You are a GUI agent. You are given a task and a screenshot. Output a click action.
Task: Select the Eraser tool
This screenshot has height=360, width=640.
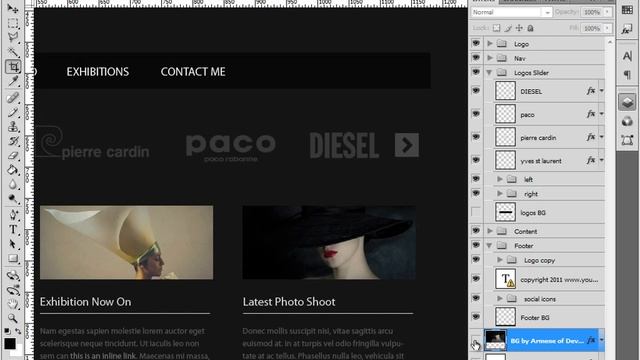(x=13, y=156)
